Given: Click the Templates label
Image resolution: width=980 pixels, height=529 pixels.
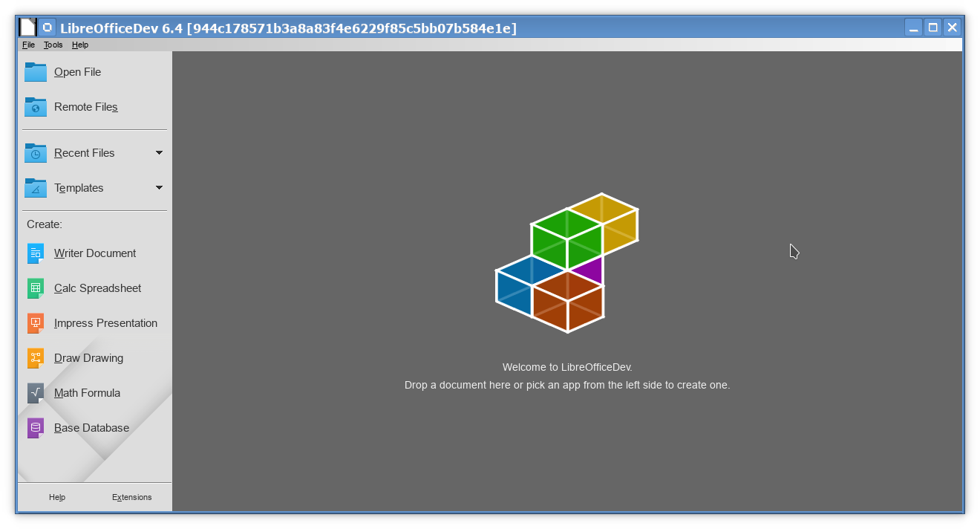Looking at the screenshot, I should (79, 188).
